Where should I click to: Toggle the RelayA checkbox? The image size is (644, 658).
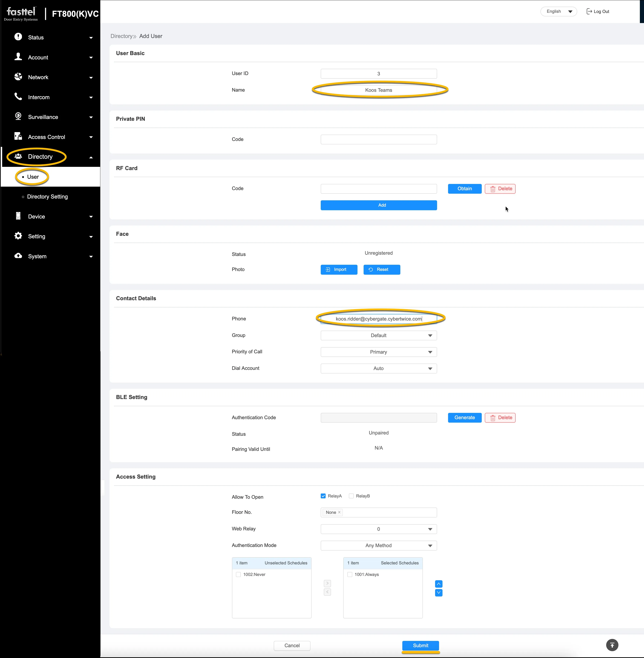(x=323, y=496)
